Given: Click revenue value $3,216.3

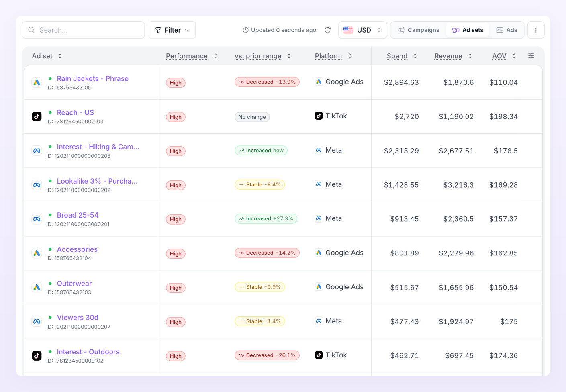Looking at the screenshot, I should 458,185.
